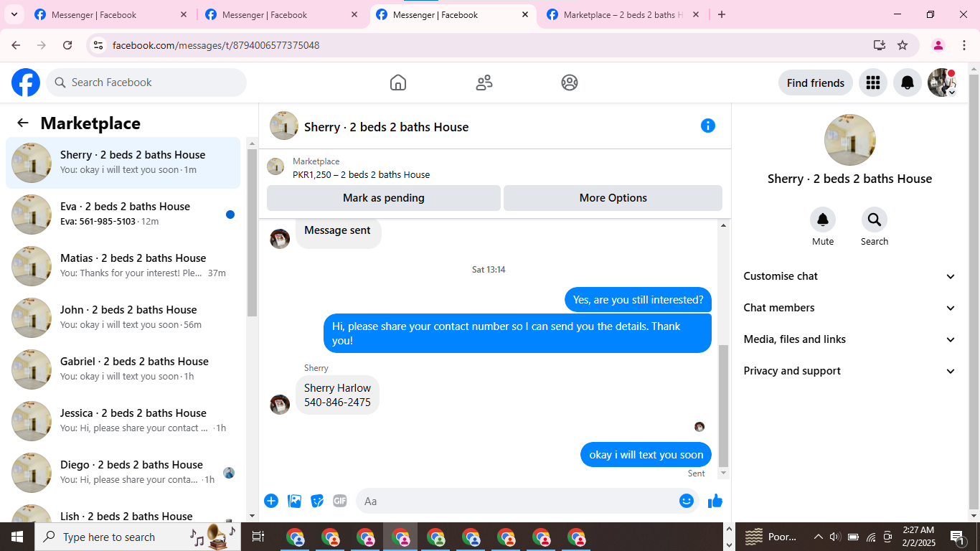Search in conversation with magnifier icon
This screenshot has height=551, width=980.
pyautogui.click(x=875, y=220)
